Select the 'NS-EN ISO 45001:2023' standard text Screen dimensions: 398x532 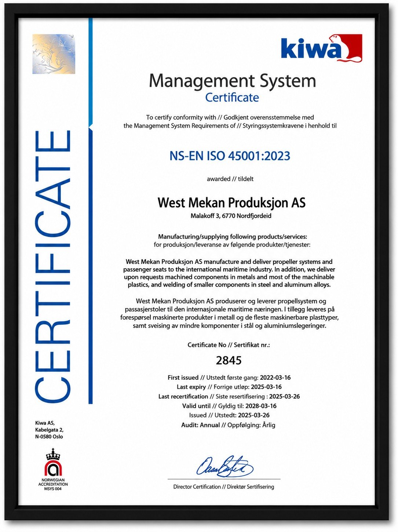tap(230, 156)
